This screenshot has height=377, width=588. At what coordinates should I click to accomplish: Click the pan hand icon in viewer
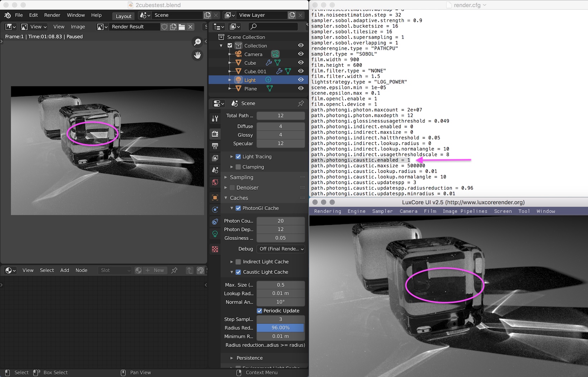point(197,55)
